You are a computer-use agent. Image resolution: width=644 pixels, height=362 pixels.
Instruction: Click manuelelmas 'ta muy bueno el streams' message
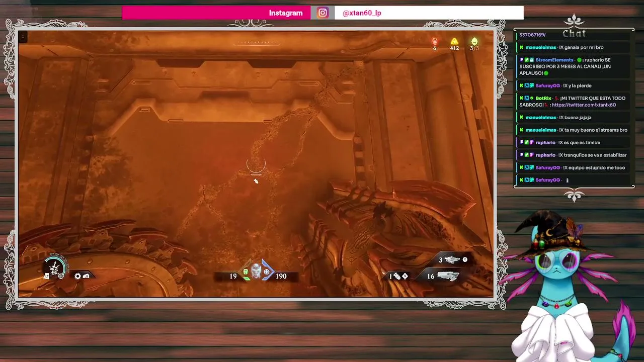tap(574, 130)
